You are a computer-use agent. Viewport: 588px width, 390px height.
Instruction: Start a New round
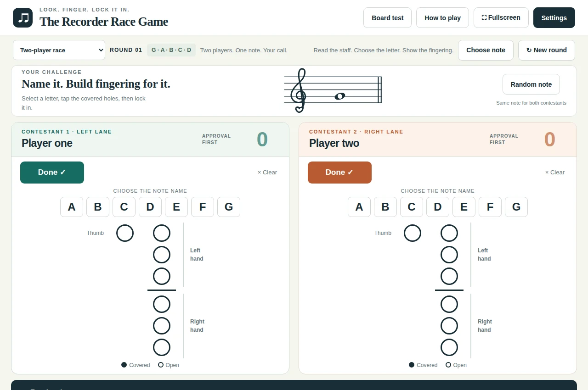pyautogui.click(x=547, y=50)
